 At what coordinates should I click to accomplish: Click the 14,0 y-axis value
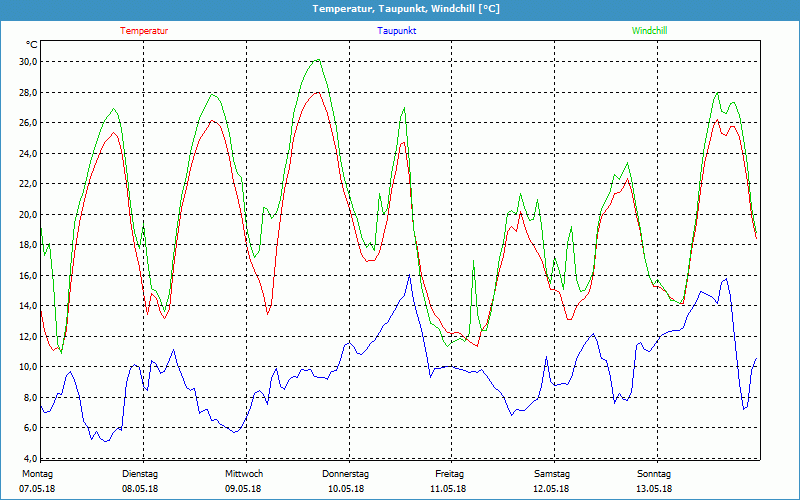(28, 306)
